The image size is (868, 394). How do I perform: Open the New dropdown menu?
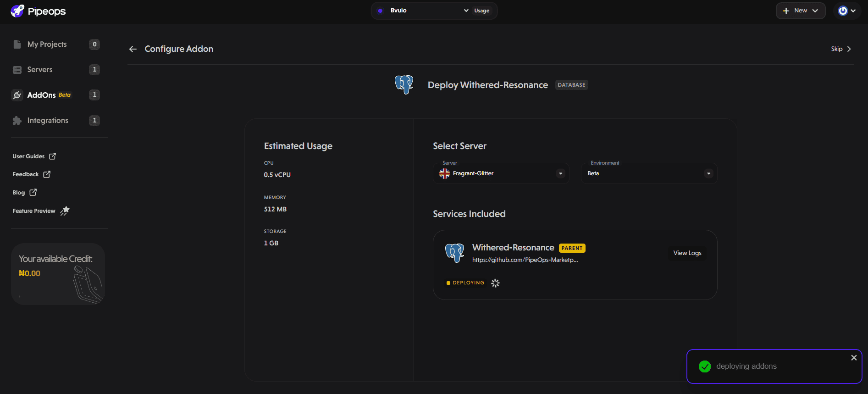pyautogui.click(x=801, y=11)
